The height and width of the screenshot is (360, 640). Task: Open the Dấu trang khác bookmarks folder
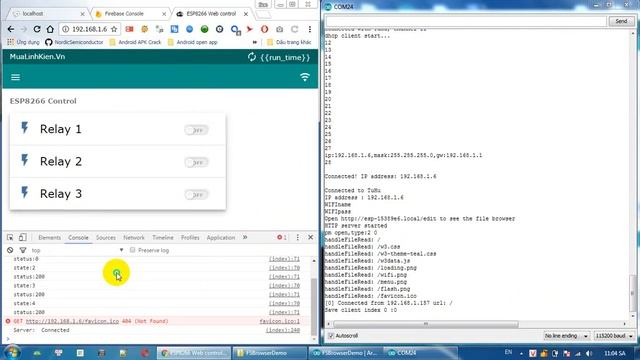[289, 42]
